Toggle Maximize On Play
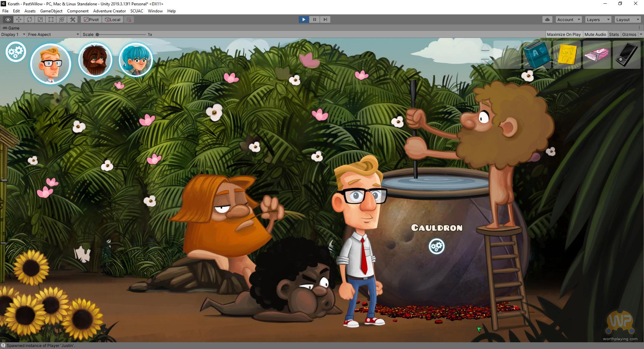The height and width of the screenshot is (349, 644). pyautogui.click(x=563, y=34)
